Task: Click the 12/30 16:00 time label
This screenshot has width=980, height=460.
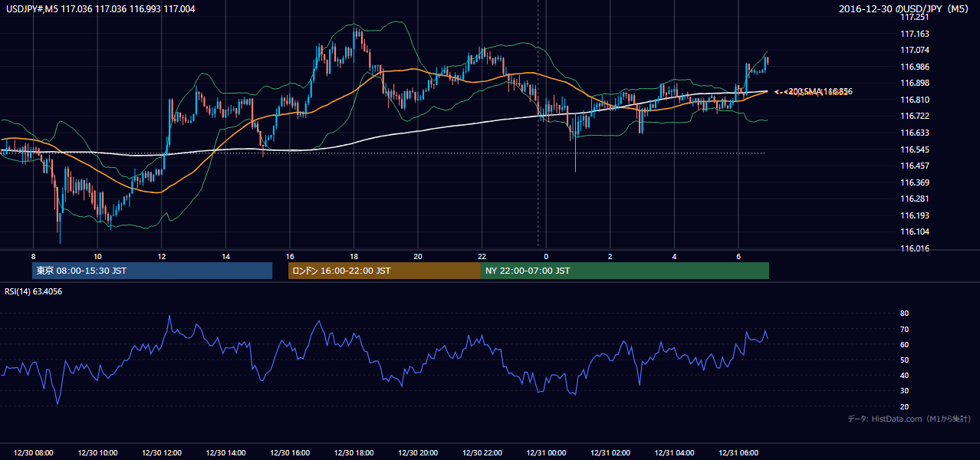Action: [x=289, y=453]
